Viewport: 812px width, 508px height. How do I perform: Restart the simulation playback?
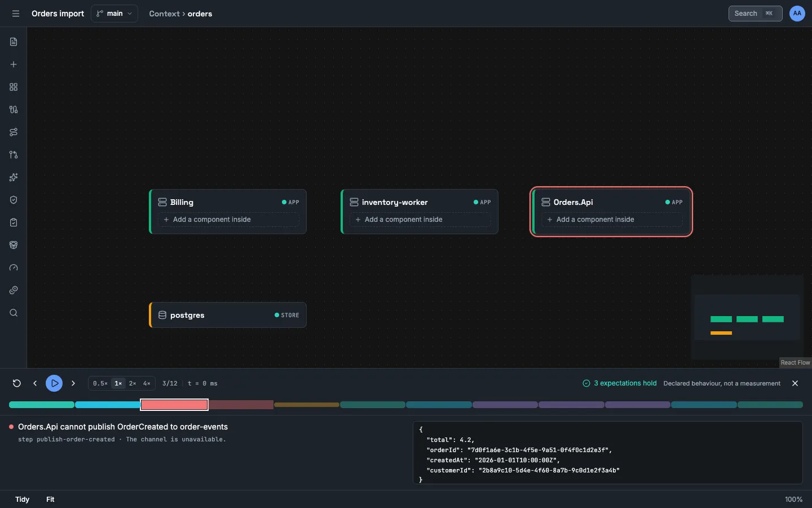point(17,383)
